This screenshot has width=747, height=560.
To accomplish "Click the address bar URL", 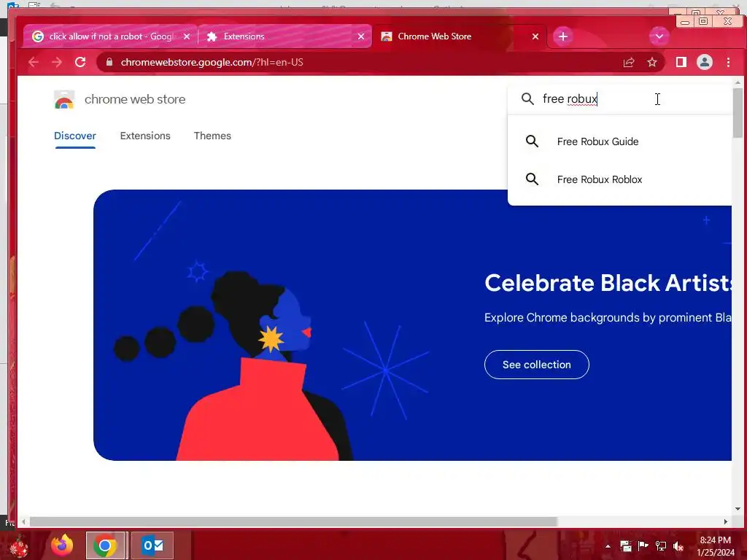I will [x=212, y=63].
